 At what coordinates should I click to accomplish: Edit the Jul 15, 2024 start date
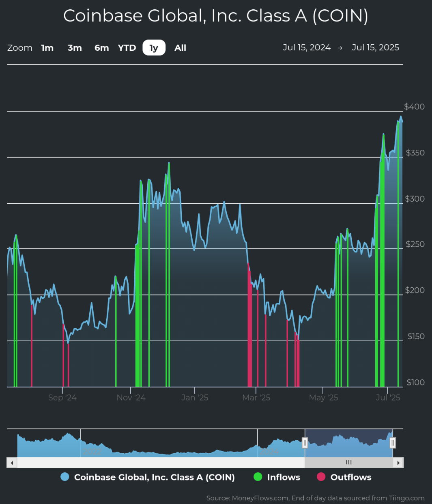coord(307,47)
